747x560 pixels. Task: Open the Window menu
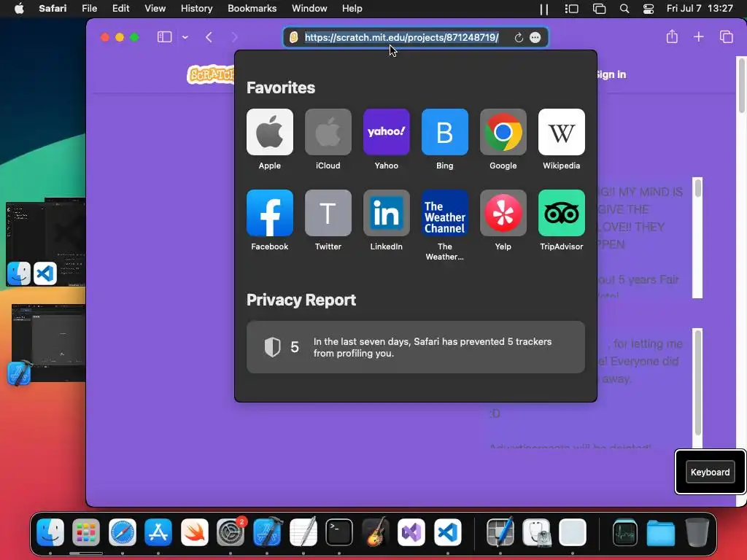pyautogui.click(x=309, y=9)
